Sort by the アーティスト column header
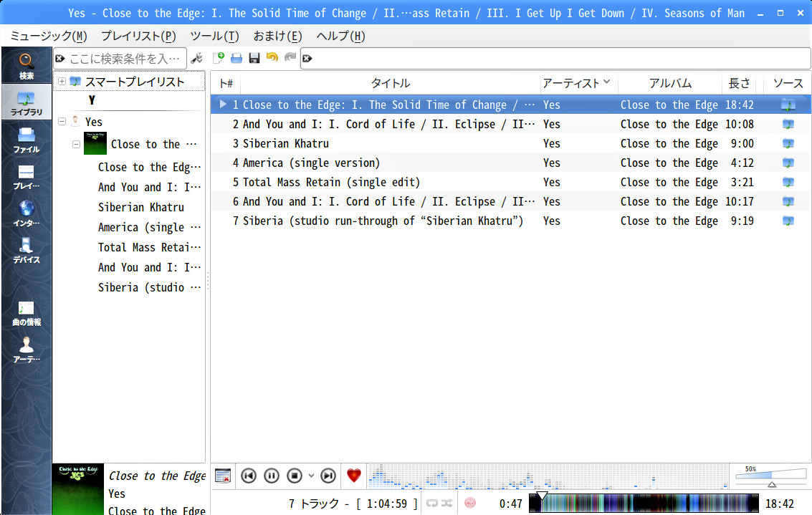Image resolution: width=812 pixels, height=515 pixels. coord(578,83)
